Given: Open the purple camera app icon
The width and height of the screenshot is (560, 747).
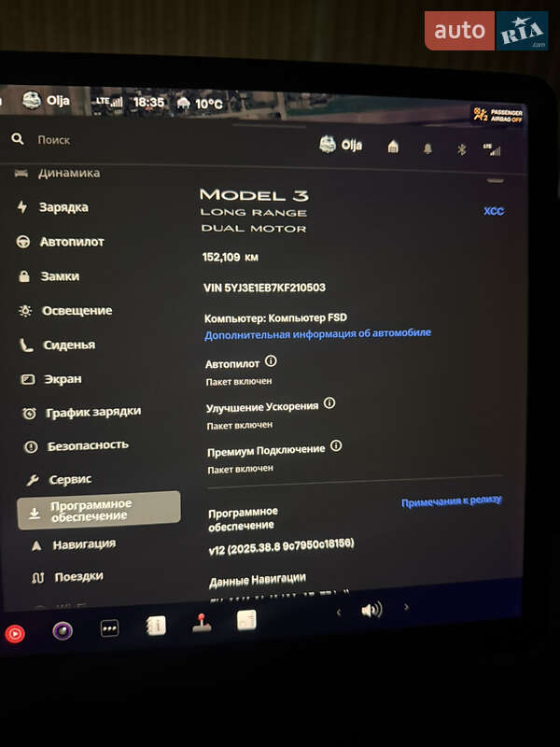Looking at the screenshot, I should click(x=62, y=631).
